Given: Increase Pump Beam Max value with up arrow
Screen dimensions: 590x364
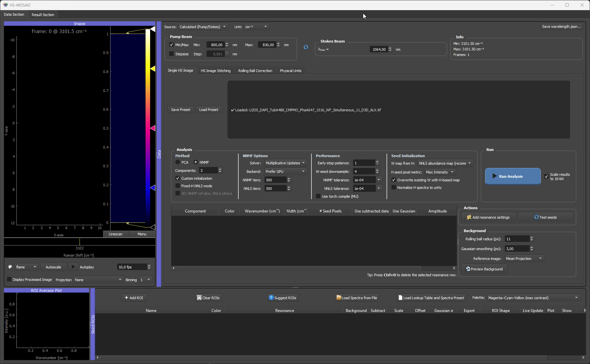Looking at the screenshot, I should [x=278, y=43].
